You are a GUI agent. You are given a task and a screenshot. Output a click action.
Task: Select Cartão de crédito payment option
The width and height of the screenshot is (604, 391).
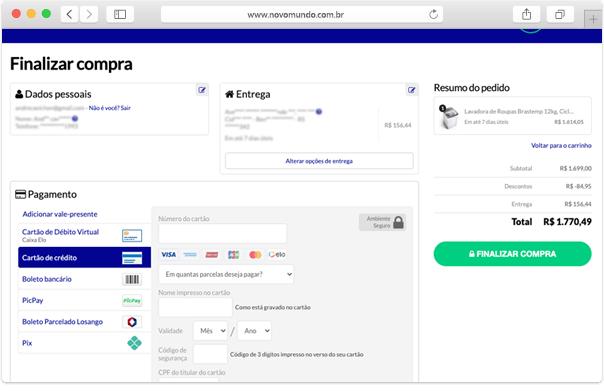84,258
